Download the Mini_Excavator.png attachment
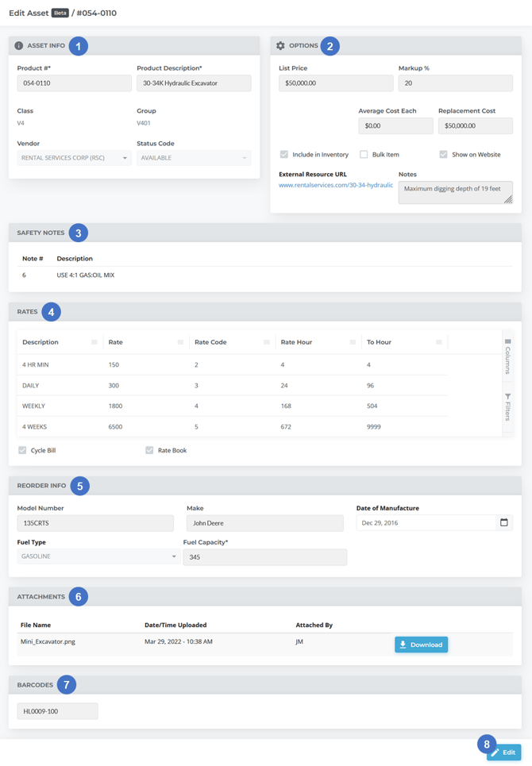 pyautogui.click(x=421, y=645)
